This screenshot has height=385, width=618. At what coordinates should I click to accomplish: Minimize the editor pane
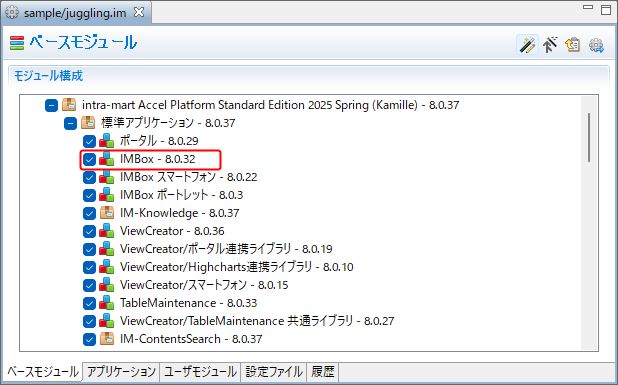coord(588,7)
